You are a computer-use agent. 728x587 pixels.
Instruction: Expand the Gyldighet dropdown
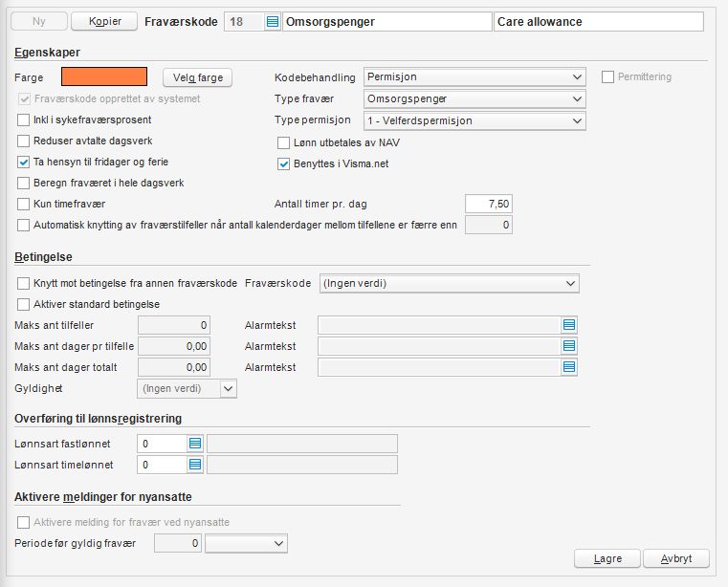click(x=188, y=388)
